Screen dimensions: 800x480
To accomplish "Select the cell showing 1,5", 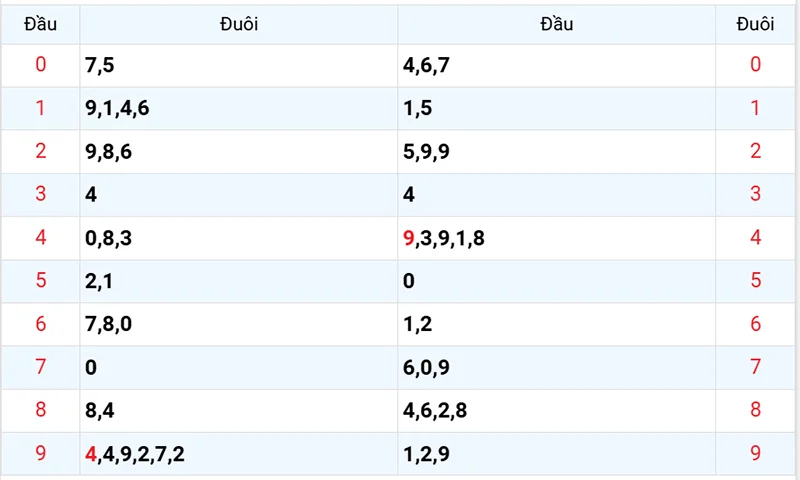I will [x=417, y=108].
